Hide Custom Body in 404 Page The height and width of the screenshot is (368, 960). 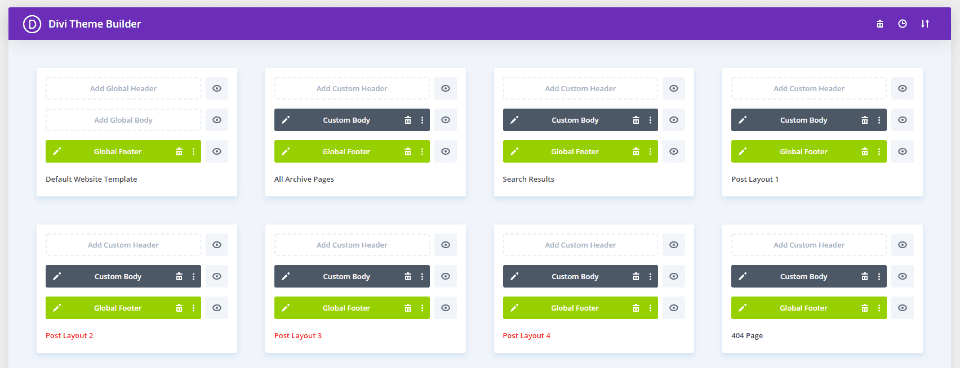(902, 276)
